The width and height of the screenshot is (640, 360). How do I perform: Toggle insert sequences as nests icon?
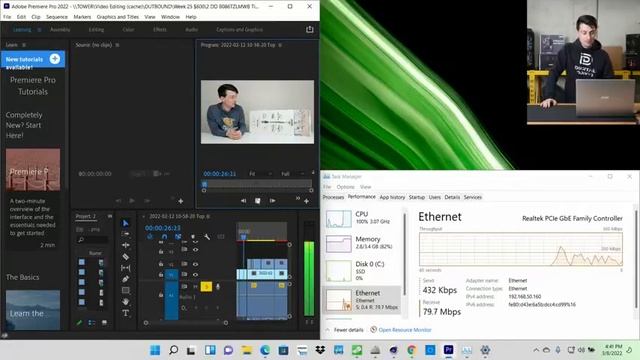[x=150, y=237]
